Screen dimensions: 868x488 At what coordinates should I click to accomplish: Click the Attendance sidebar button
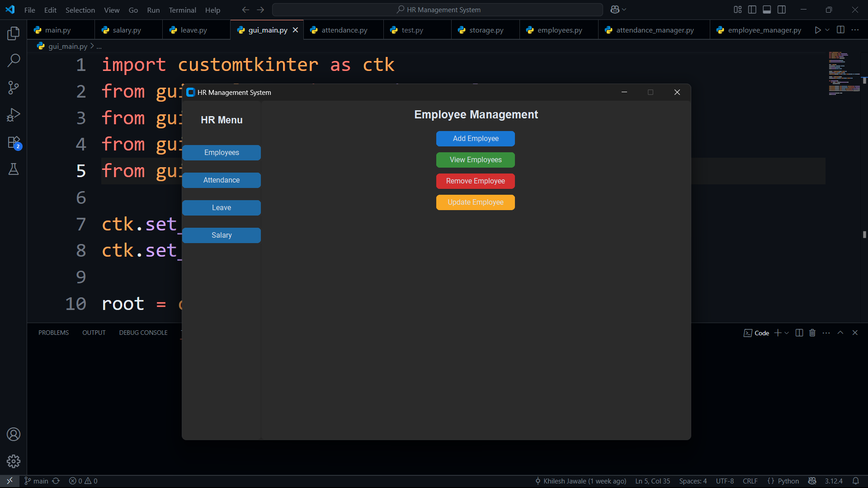coord(222,180)
